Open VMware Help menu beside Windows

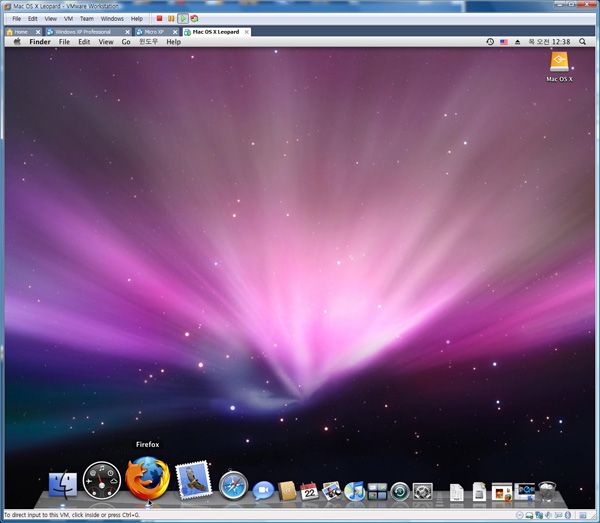[137, 18]
